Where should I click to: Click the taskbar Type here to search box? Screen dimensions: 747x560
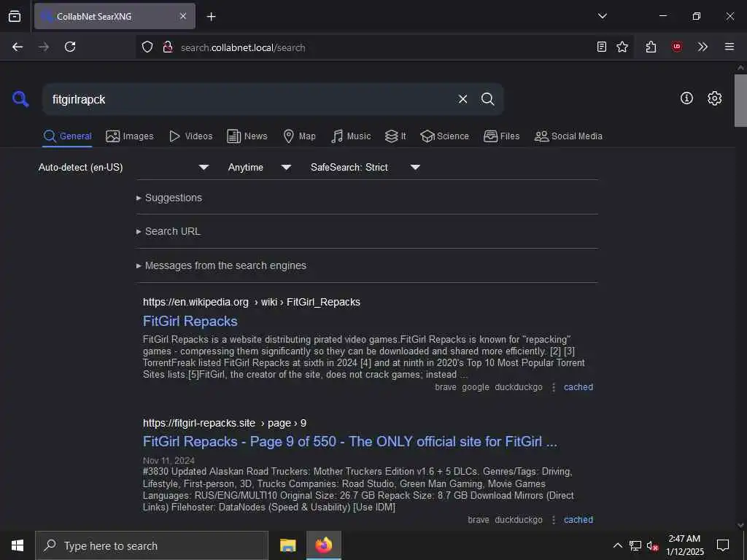(152, 545)
